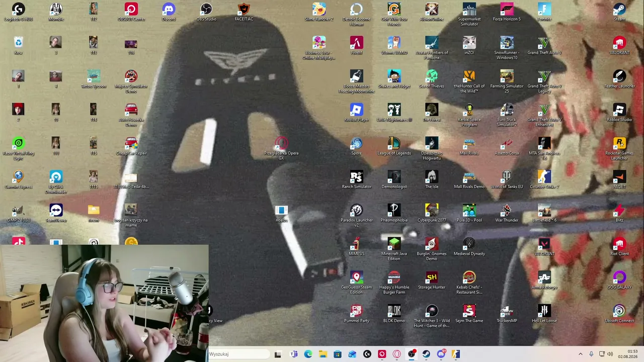Select the TeamViewer desktop icon
Screen dimensions: 644x362
pos(56,213)
